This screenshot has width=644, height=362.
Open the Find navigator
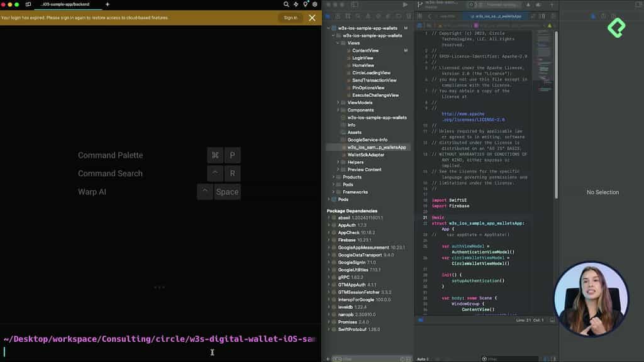(358, 15)
